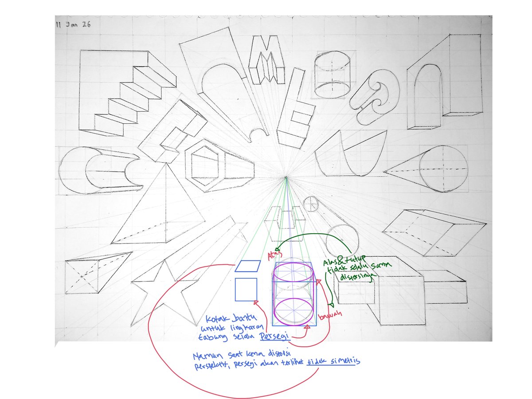The width and height of the screenshot is (532, 399).
Task: Click the "Namun saat kena distorsi" line
Action: (x=243, y=355)
